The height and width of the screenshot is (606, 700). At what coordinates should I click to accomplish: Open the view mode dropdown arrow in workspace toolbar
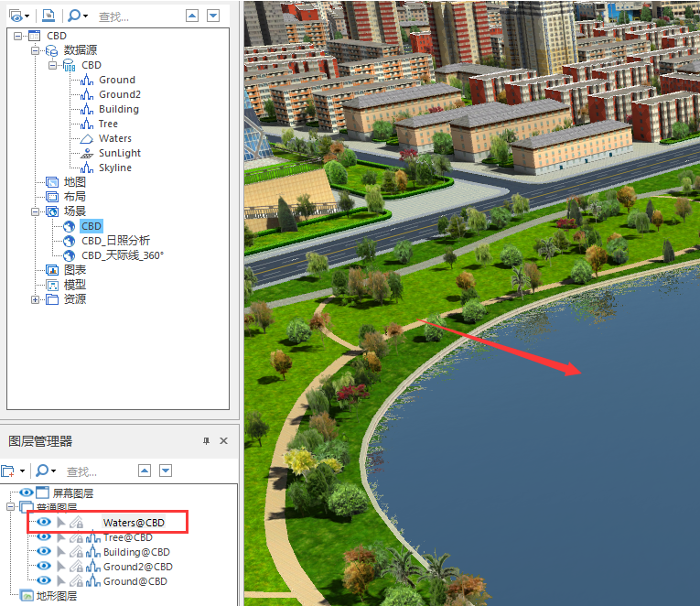(27, 17)
